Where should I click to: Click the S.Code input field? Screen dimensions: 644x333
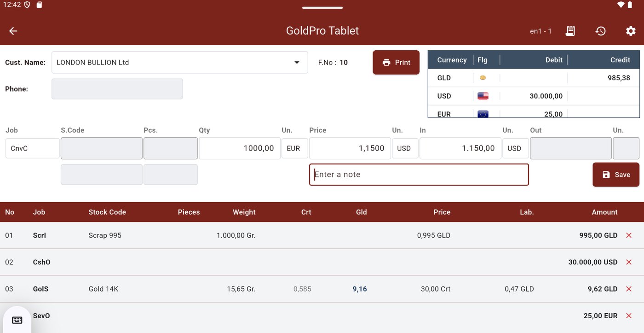pos(102,148)
